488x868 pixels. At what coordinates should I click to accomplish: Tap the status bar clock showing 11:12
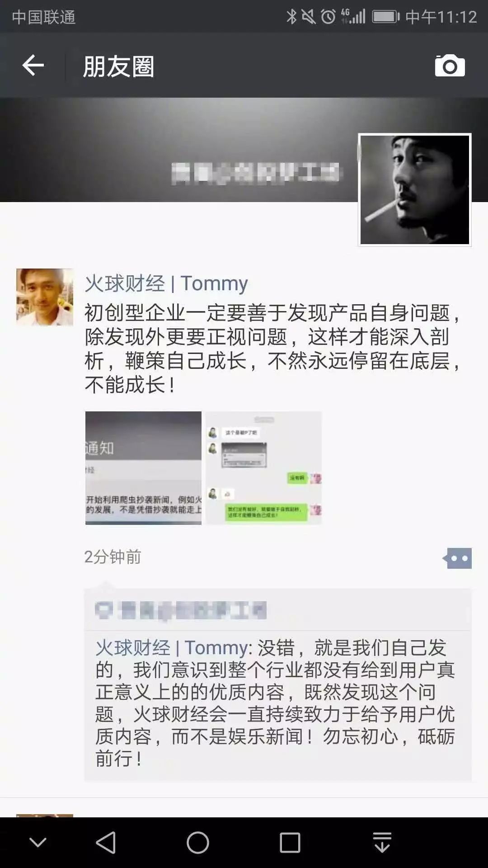click(457, 17)
